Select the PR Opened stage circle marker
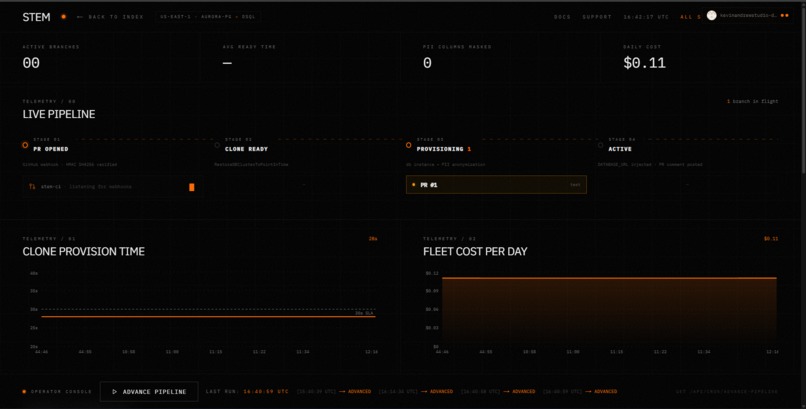 [x=25, y=145]
